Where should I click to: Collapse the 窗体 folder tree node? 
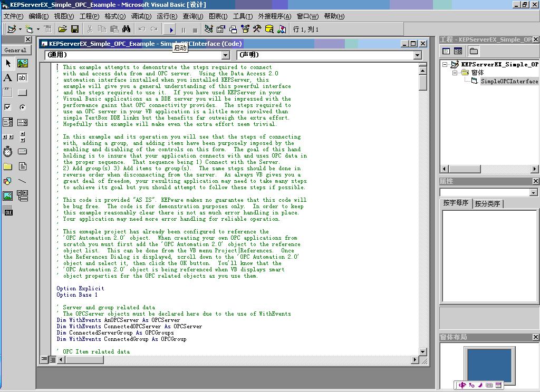pos(454,73)
